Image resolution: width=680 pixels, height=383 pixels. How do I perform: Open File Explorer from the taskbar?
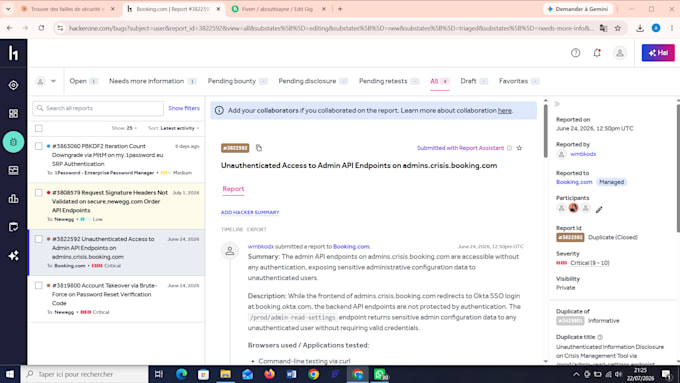(226, 374)
